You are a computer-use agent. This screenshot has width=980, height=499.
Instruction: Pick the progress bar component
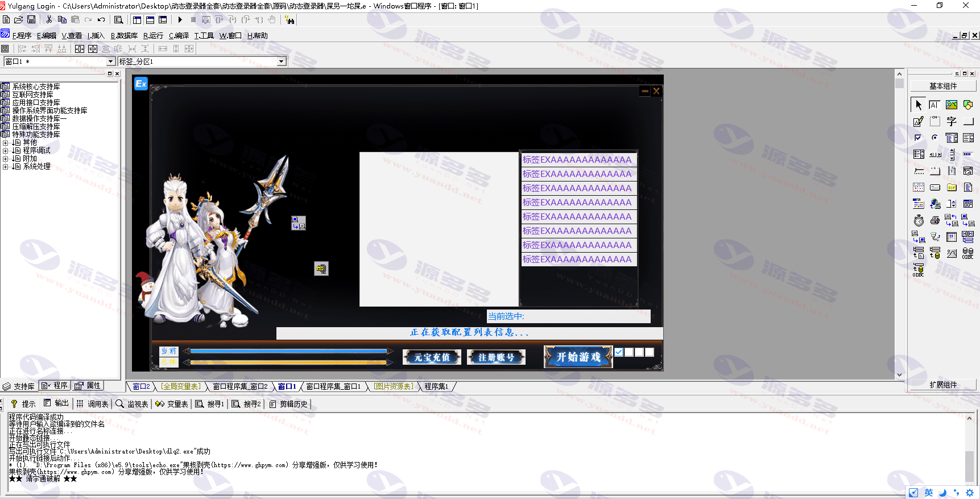click(968, 154)
